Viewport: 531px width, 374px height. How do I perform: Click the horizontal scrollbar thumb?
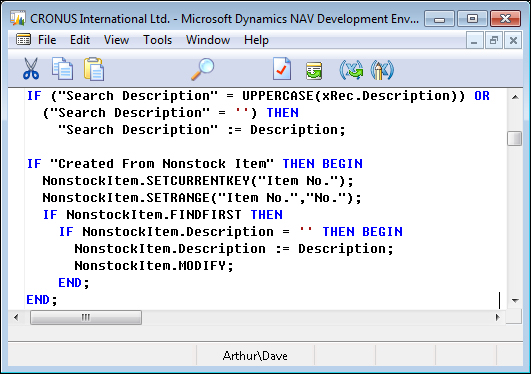pos(86,317)
